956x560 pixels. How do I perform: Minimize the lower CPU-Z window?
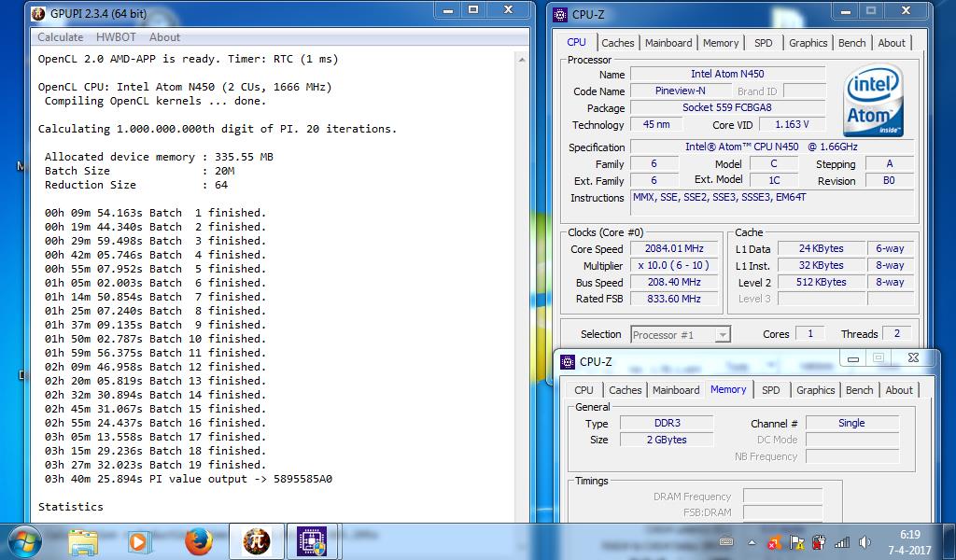[853, 359]
